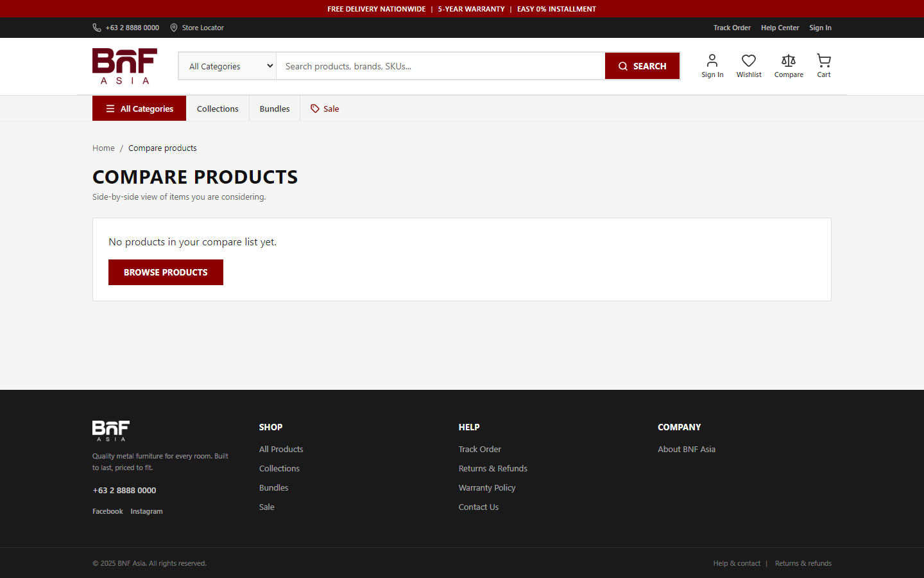This screenshot has width=924, height=578.
Task: Click the Compare products breadcrumb text
Action: coord(162,148)
